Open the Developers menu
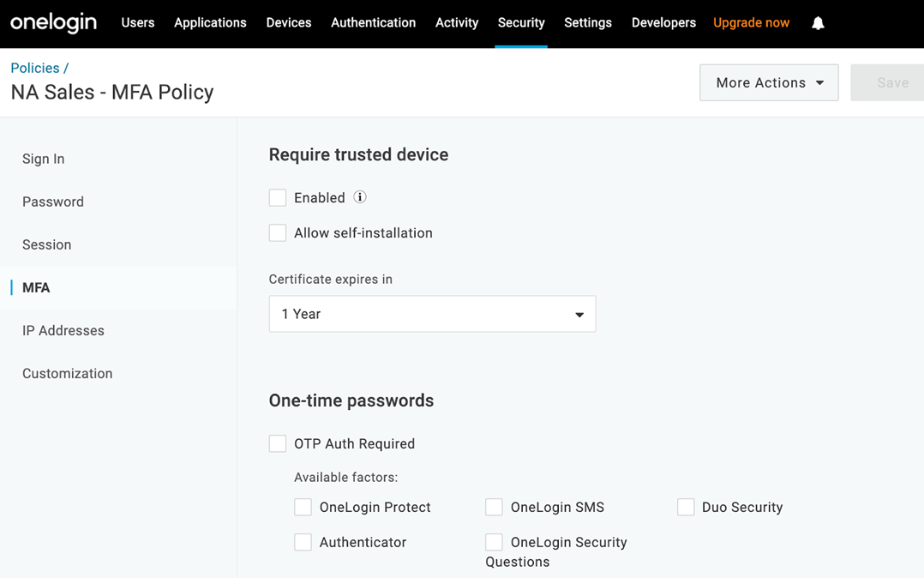924x578 pixels. tap(663, 22)
